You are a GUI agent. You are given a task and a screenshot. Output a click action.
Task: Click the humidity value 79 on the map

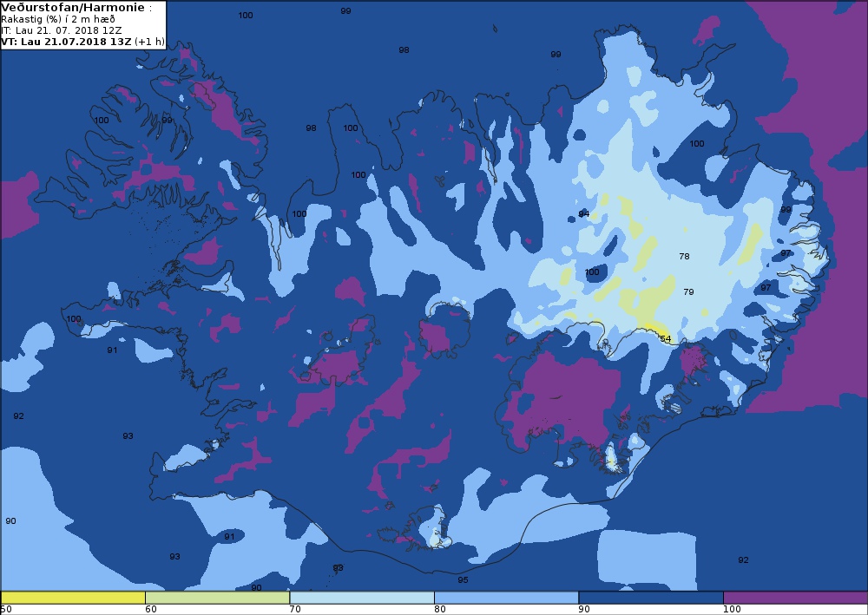pyautogui.click(x=688, y=291)
